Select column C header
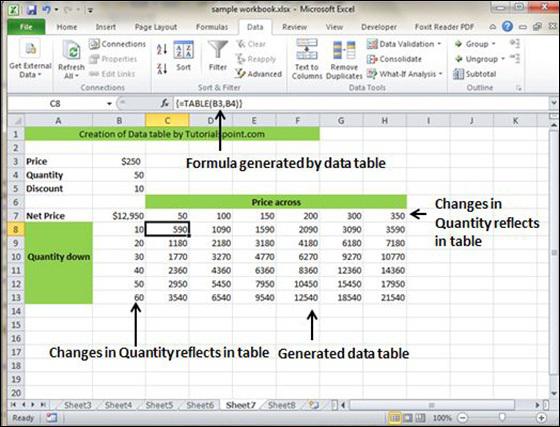Screen dimensions: 560x427 pos(167,120)
